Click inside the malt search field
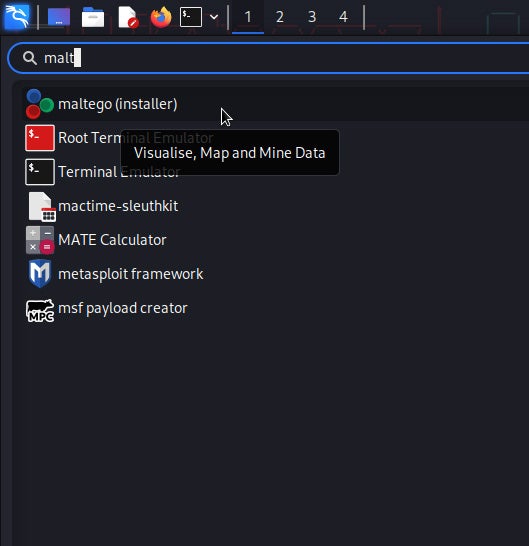Image resolution: width=529 pixels, height=546 pixels. coord(268,58)
